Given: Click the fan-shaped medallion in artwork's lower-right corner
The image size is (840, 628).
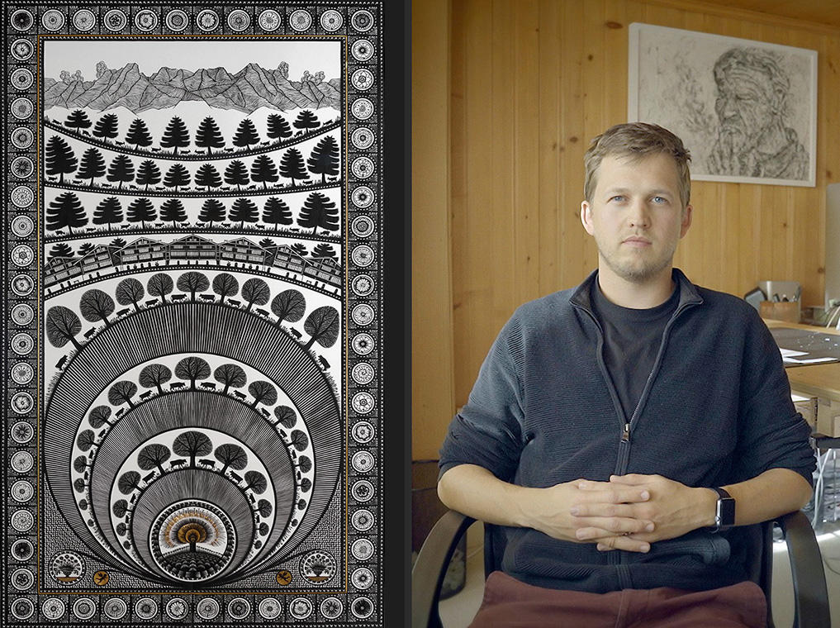Looking at the screenshot, I should point(317,567).
